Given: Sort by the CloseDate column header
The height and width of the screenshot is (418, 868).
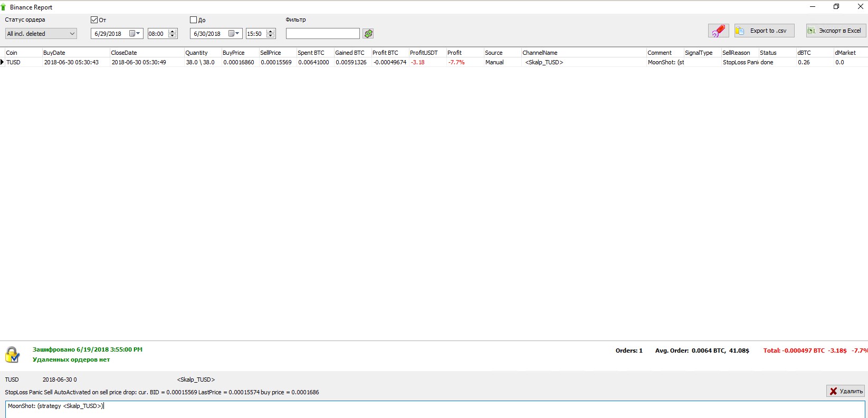Looking at the screenshot, I should [x=147, y=53].
